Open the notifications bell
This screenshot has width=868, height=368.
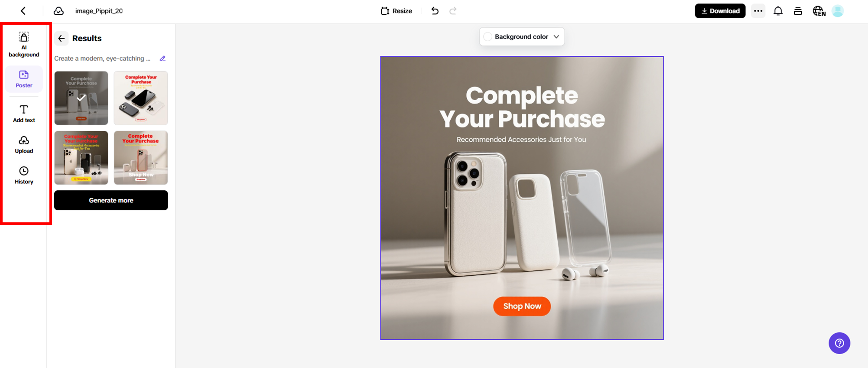pos(778,11)
